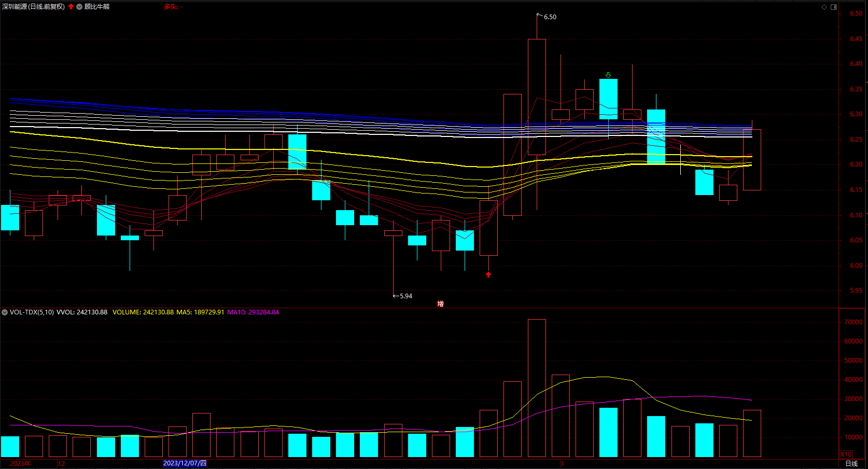Click the 2023年 year label on time axis
This screenshot has width=868, height=469.
(20, 463)
